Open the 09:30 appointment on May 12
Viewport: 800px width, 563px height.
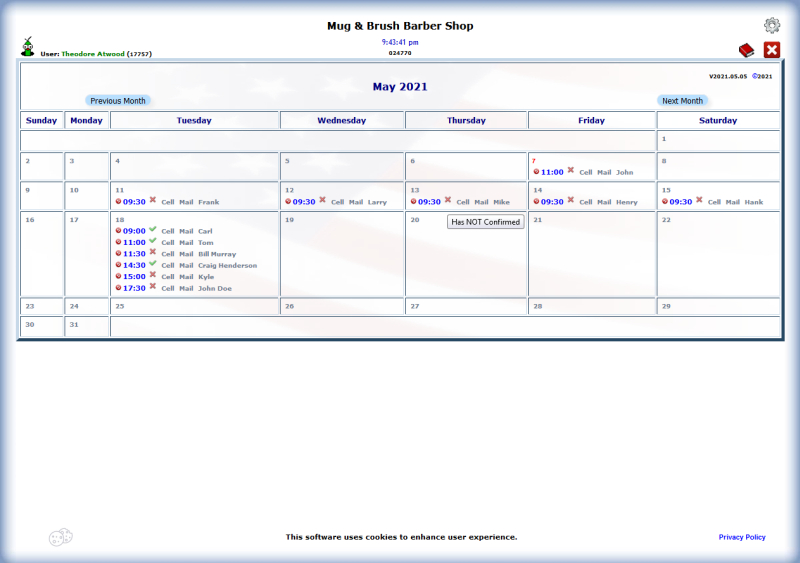[304, 202]
